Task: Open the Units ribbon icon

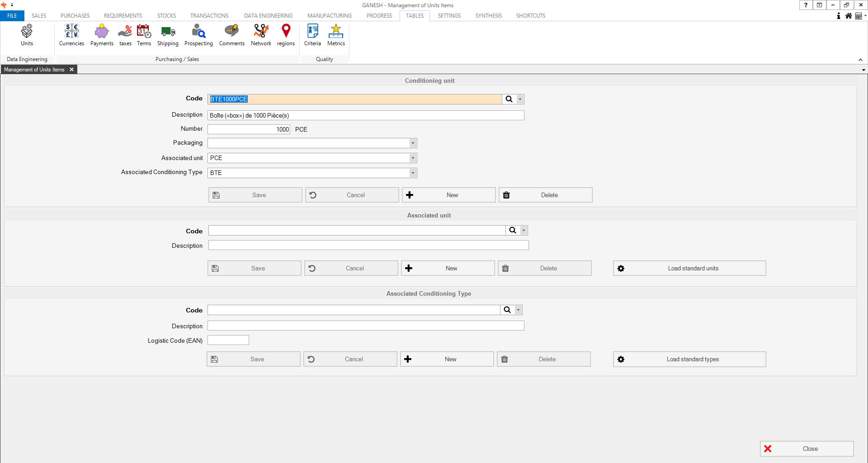Action: tap(27, 35)
